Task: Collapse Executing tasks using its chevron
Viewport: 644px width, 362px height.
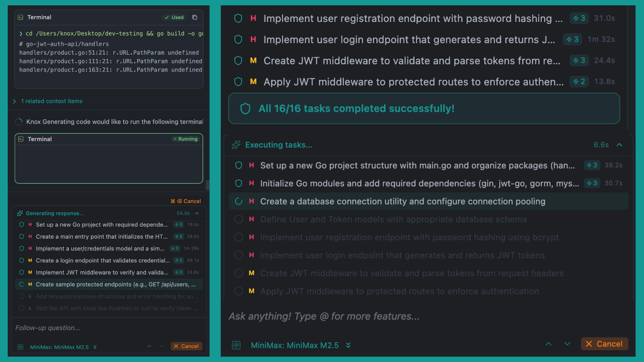Action: (619, 145)
